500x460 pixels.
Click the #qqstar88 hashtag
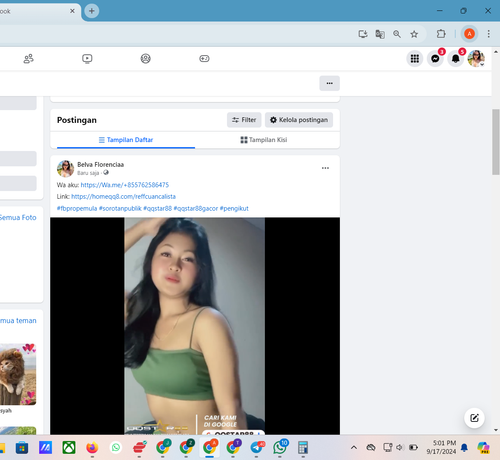pyautogui.click(x=157, y=209)
